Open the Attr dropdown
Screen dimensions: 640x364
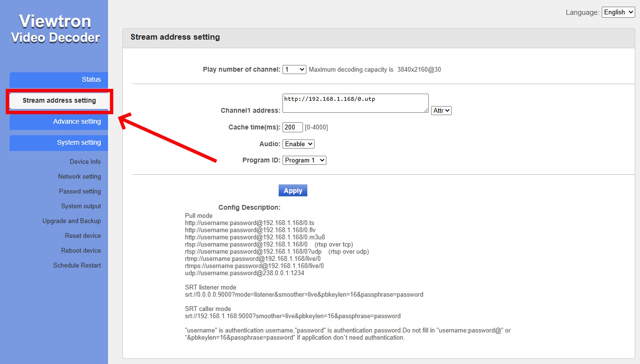(441, 110)
